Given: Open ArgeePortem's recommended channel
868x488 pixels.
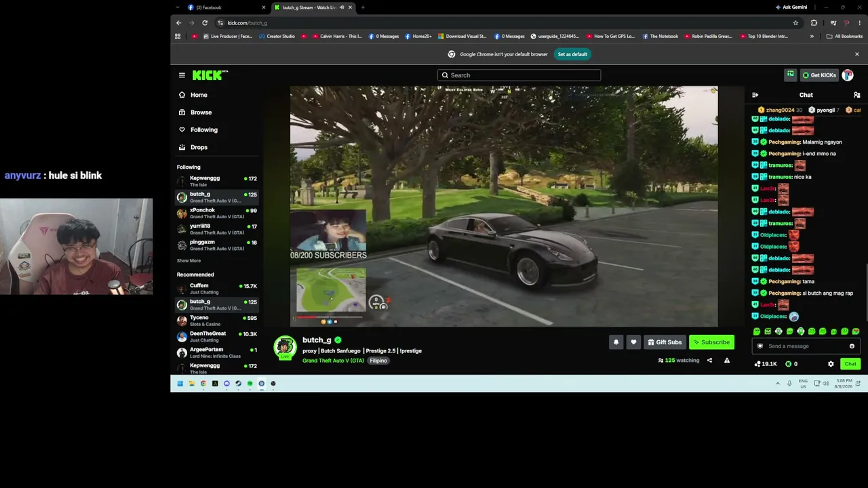Looking at the screenshot, I should (217, 352).
